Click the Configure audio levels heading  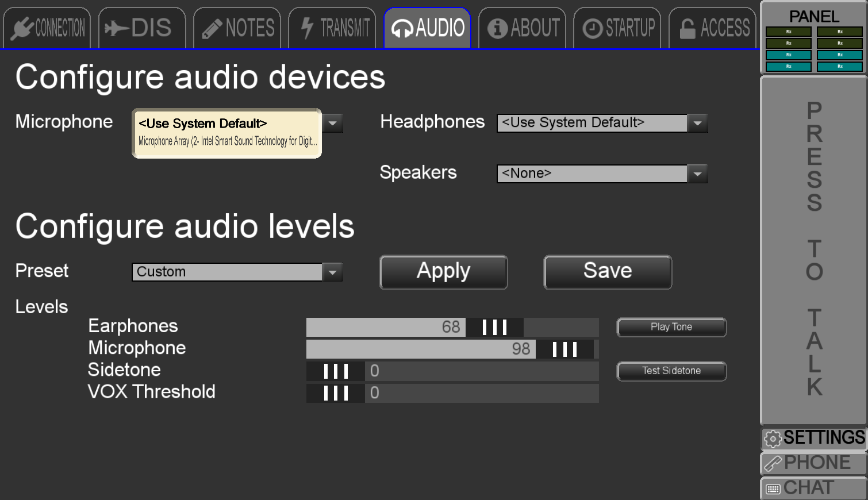tap(185, 226)
